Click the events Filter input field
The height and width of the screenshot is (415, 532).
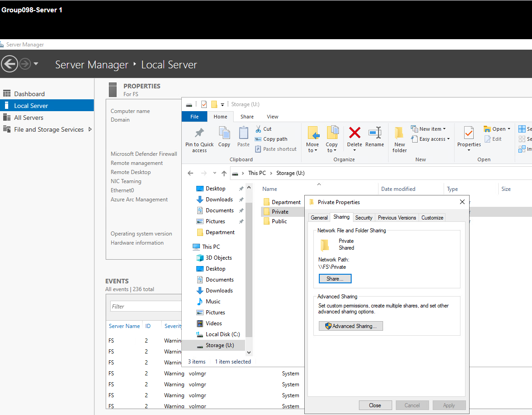146,307
